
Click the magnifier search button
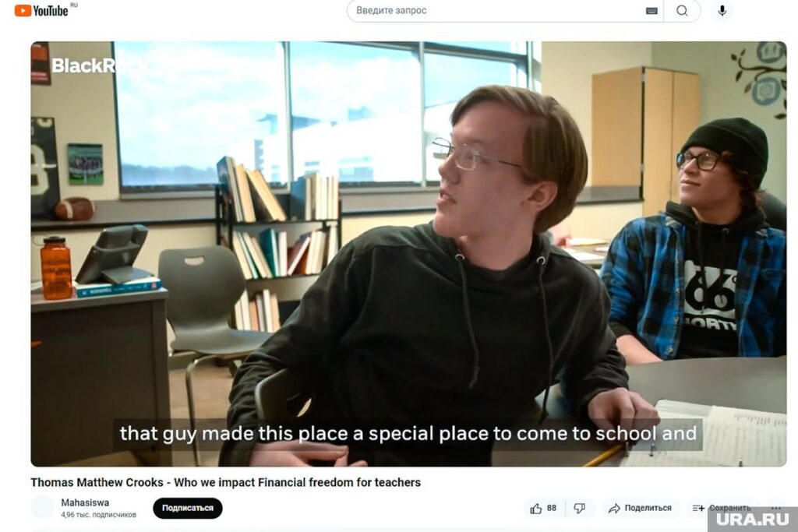pos(682,11)
